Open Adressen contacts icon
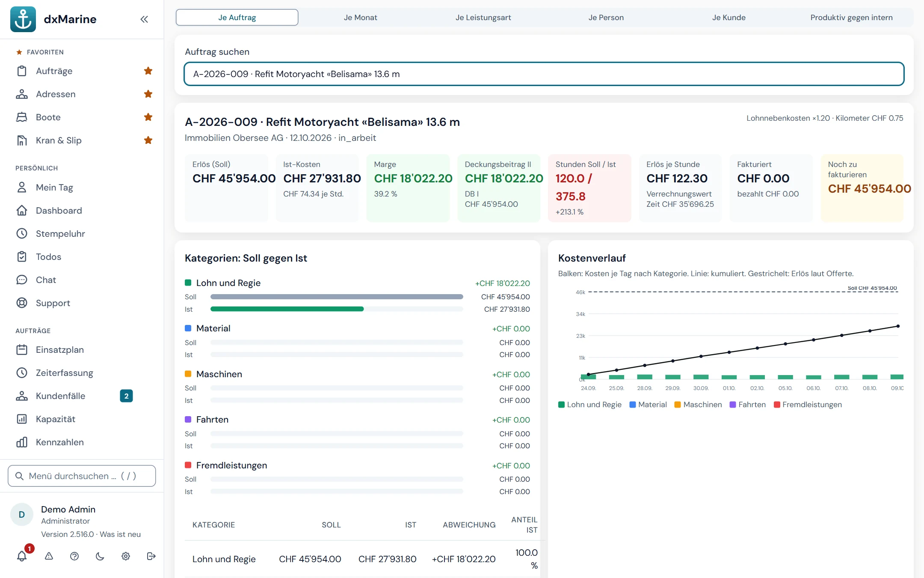The height and width of the screenshot is (578, 924). 22,94
